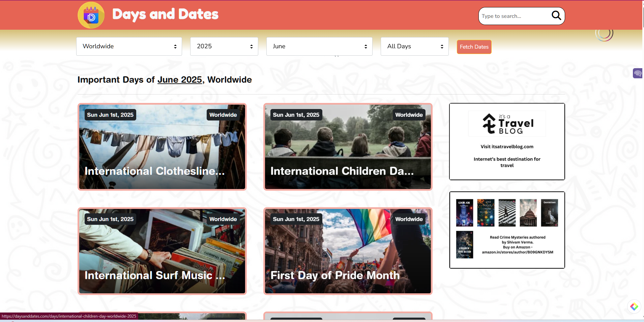
Task: Click the Days and Dates site title
Action: [x=165, y=15]
